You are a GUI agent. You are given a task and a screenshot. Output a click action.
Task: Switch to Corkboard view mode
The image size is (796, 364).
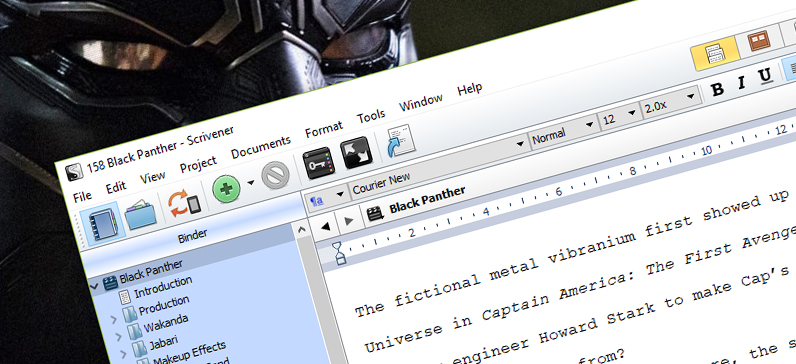tap(759, 41)
